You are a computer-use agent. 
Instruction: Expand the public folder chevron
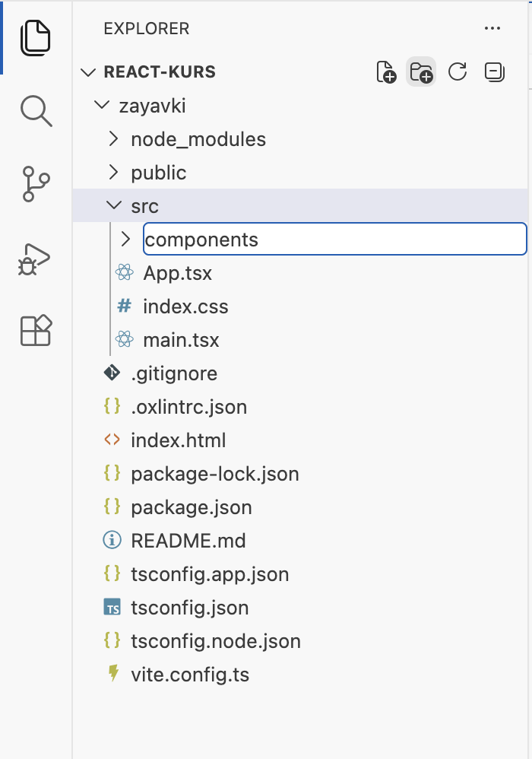click(x=114, y=173)
